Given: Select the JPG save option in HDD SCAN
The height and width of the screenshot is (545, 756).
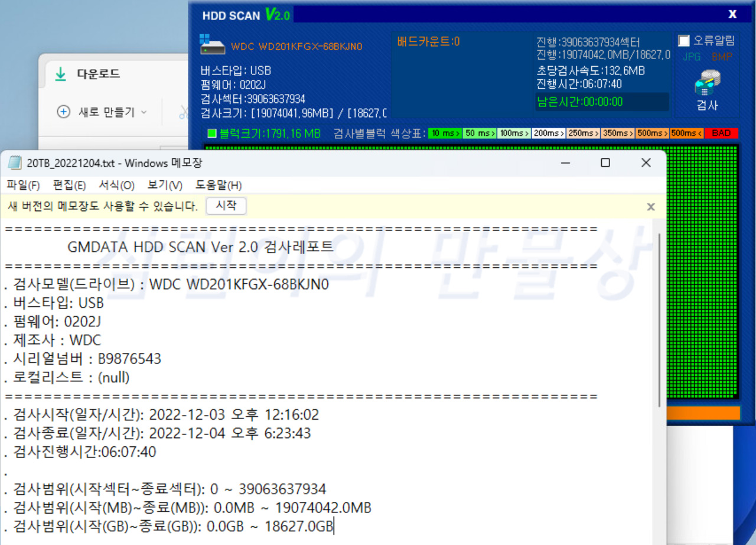Looking at the screenshot, I should [692, 57].
